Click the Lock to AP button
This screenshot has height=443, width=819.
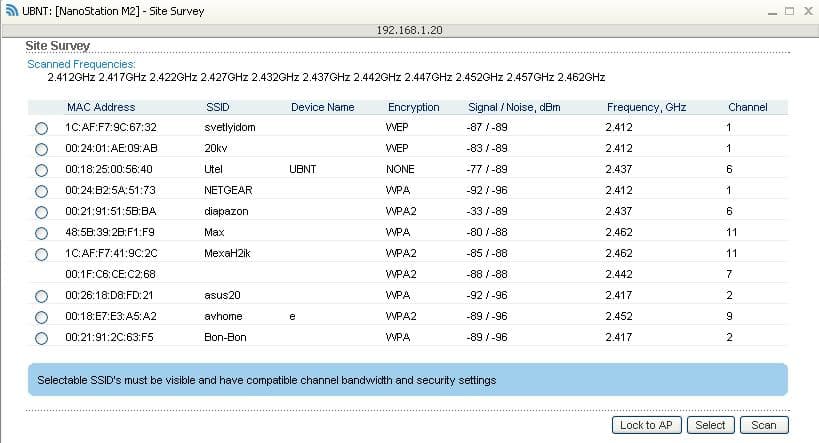click(x=646, y=425)
